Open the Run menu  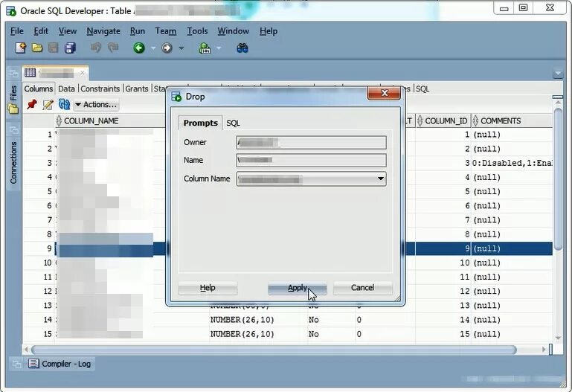[x=137, y=31]
